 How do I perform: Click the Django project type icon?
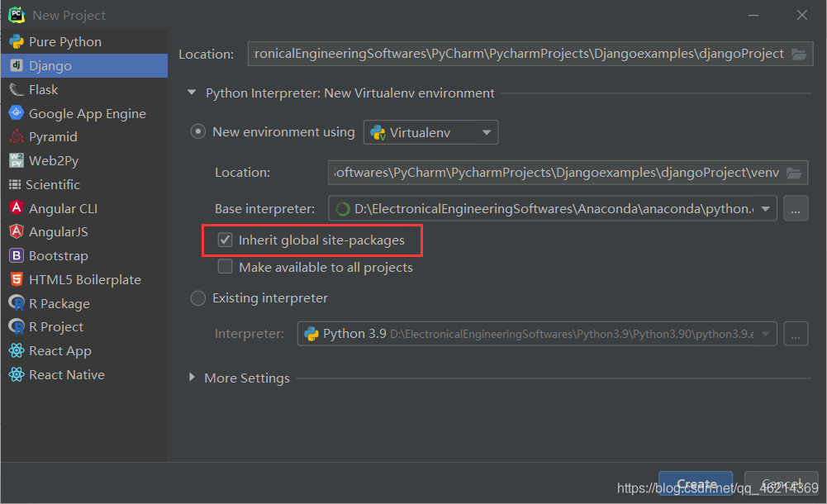click(17, 65)
